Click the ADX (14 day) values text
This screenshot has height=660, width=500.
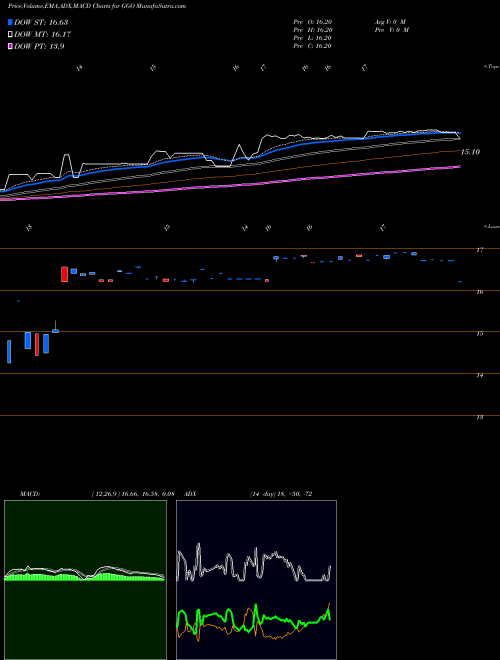click(x=281, y=494)
